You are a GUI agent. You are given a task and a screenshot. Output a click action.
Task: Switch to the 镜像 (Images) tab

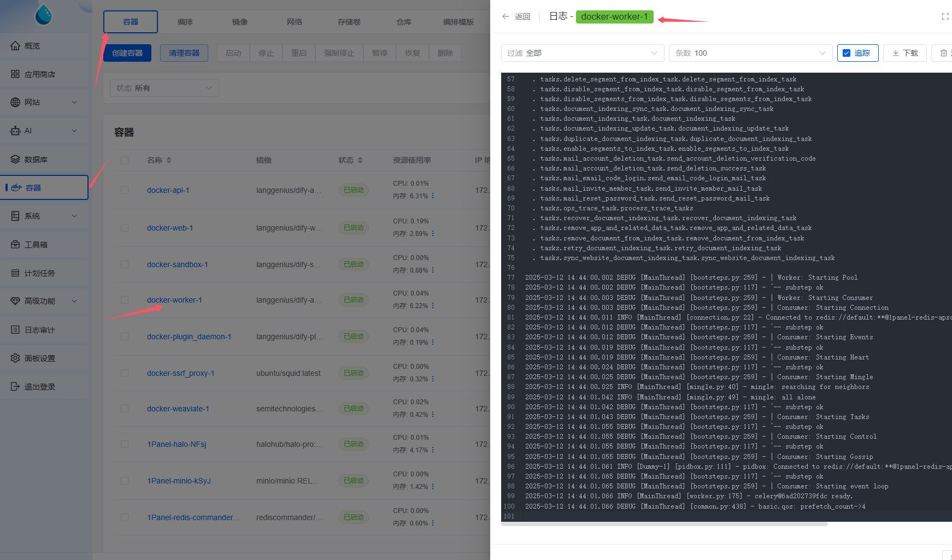click(x=240, y=22)
